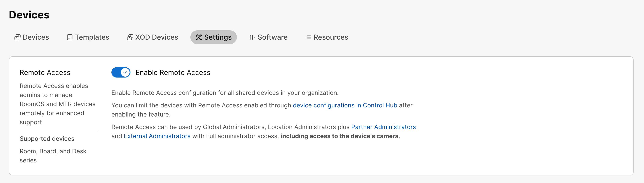Click the XOD Devices tab icon

[130, 37]
